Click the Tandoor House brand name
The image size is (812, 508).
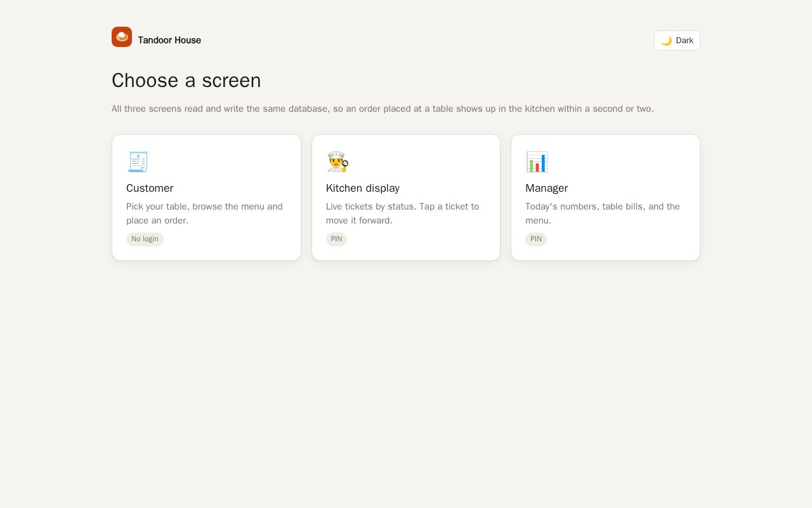(169, 40)
